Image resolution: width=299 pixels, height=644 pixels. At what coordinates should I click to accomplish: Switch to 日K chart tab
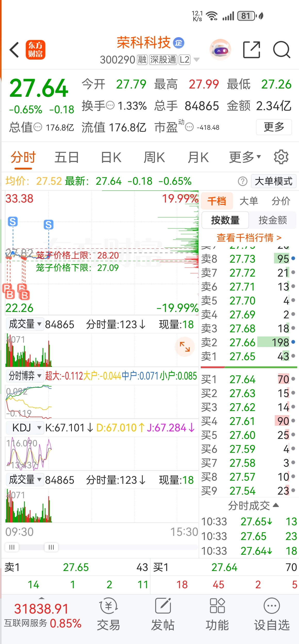pyautogui.click(x=111, y=157)
